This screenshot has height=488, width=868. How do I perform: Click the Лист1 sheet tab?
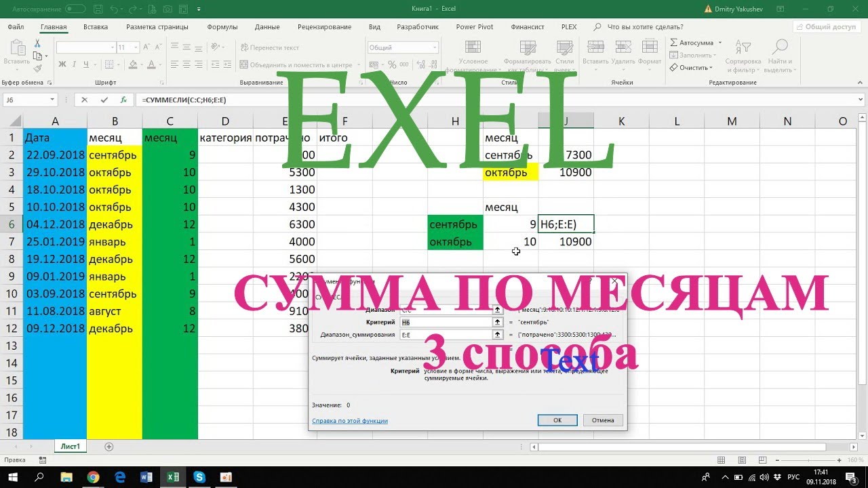click(71, 447)
